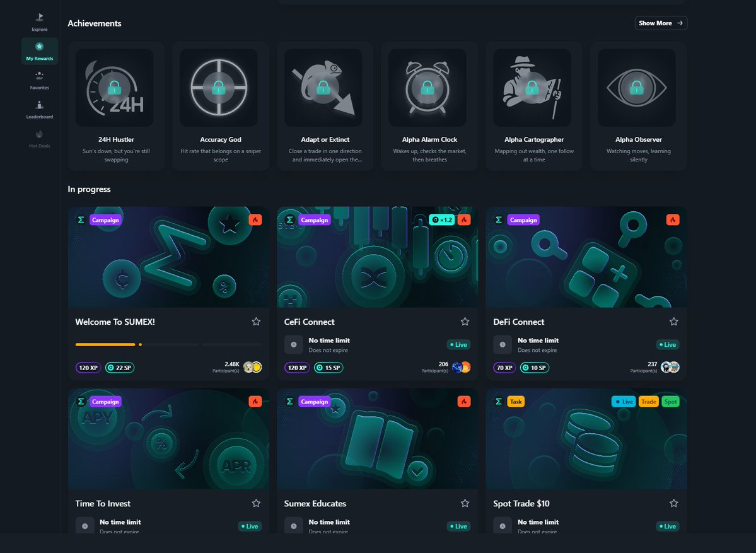Click the 2.48K participants count
756x553 pixels.
(x=232, y=364)
